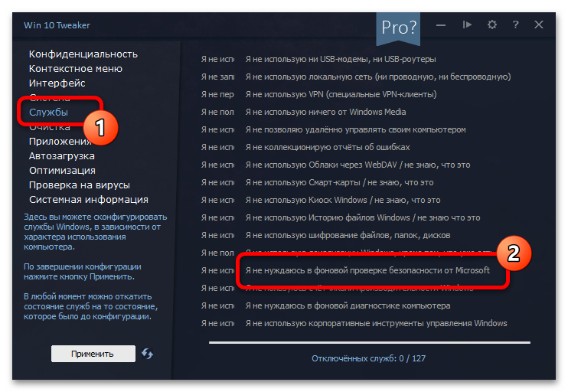
Task: Select фоновой проверке безопасности от Microsoft option
Action: pyautogui.click(x=367, y=270)
